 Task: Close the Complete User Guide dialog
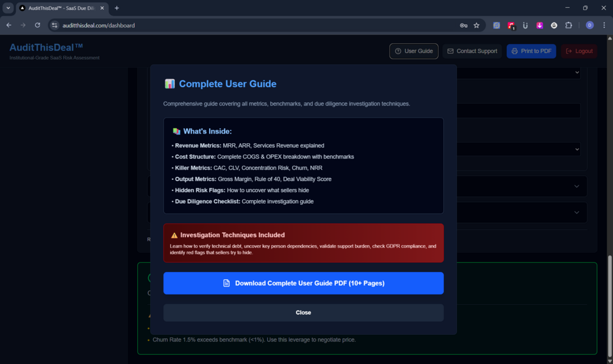click(x=303, y=313)
